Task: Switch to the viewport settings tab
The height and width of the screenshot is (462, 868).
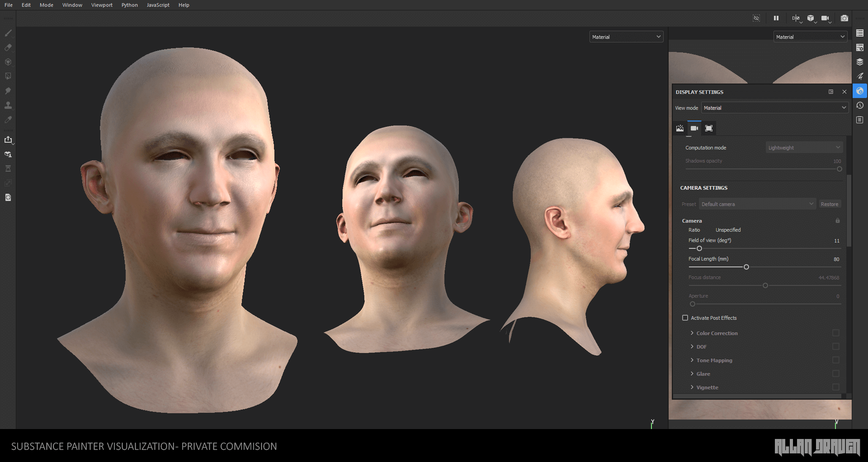Action: click(x=709, y=128)
